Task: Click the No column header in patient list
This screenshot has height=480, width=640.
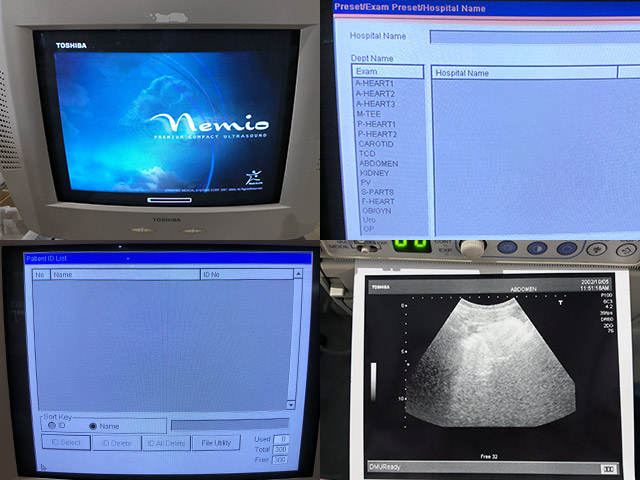Action: (x=40, y=275)
